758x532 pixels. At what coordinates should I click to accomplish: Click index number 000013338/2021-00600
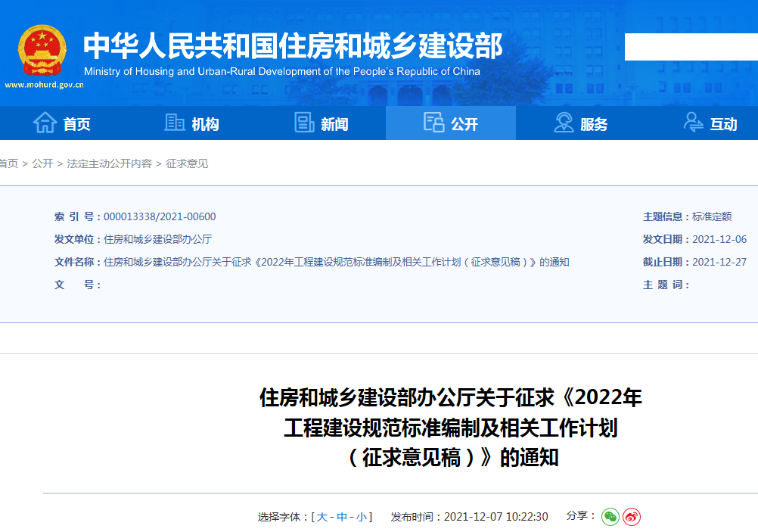click(x=160, y=216)
